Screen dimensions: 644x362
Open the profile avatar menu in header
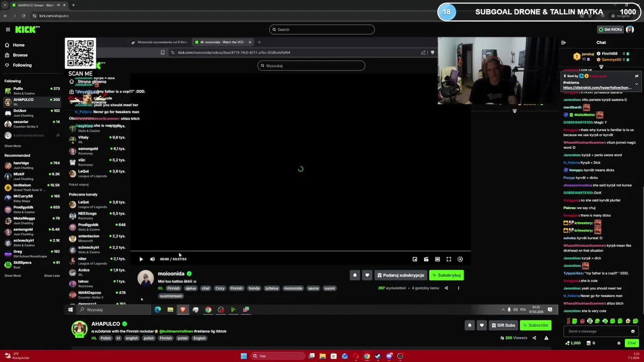pyautogui.click(x=630, y=29)
